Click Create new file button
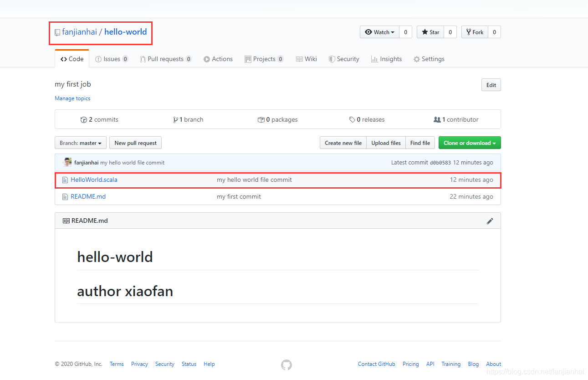 click(x=343, y=143)
